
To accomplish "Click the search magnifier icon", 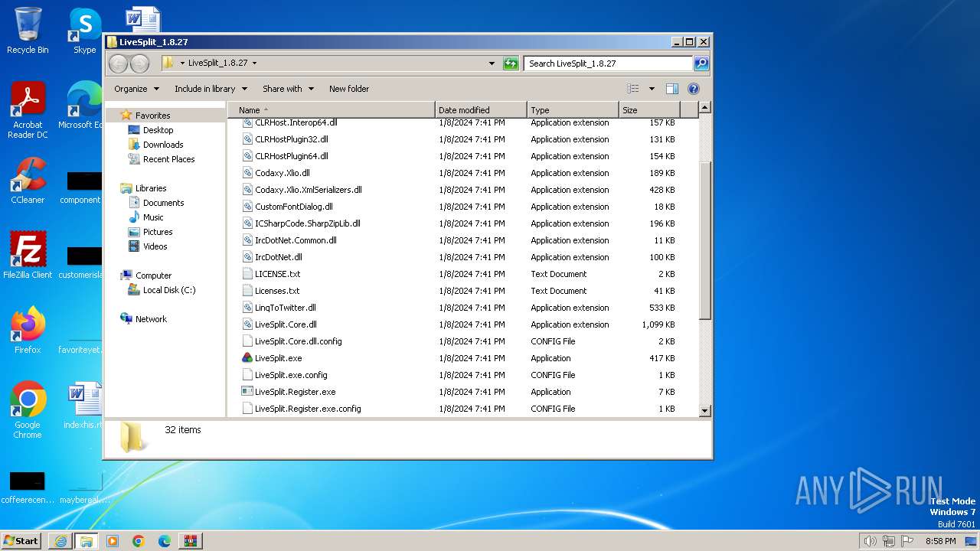I will (x=701, y=64).
